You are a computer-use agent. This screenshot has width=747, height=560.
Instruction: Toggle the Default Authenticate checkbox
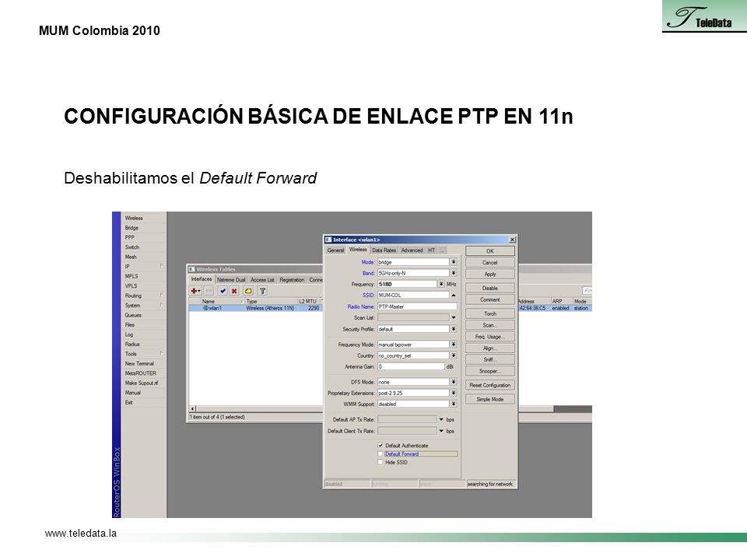click(381, 445)
